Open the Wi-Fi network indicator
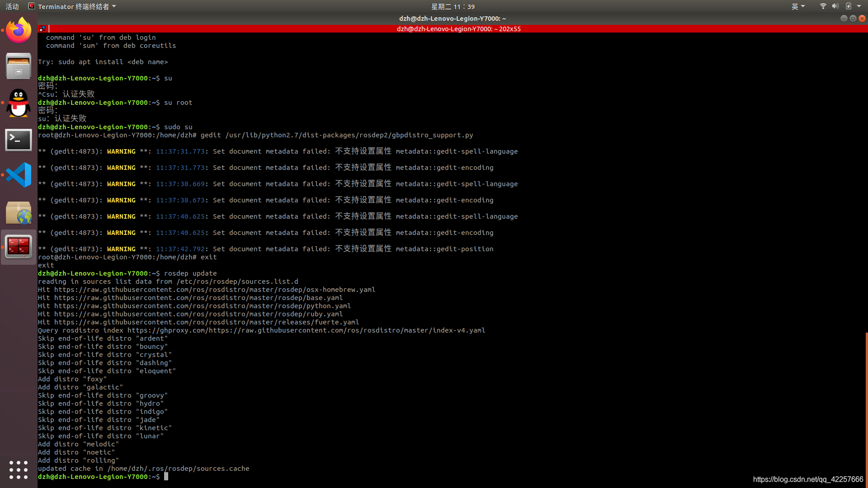This screenshot has height=488, width=868. coord(823,6)
